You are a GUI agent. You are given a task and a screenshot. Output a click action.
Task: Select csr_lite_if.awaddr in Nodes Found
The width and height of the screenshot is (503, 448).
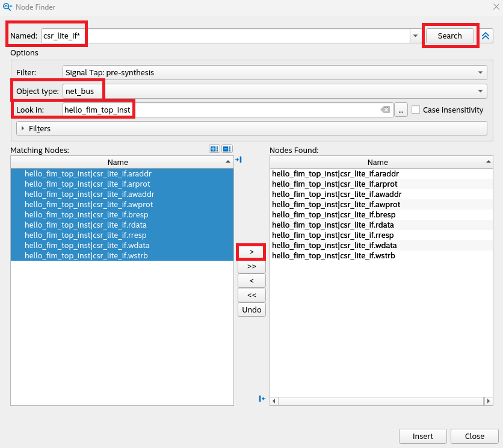coord(381,194)
